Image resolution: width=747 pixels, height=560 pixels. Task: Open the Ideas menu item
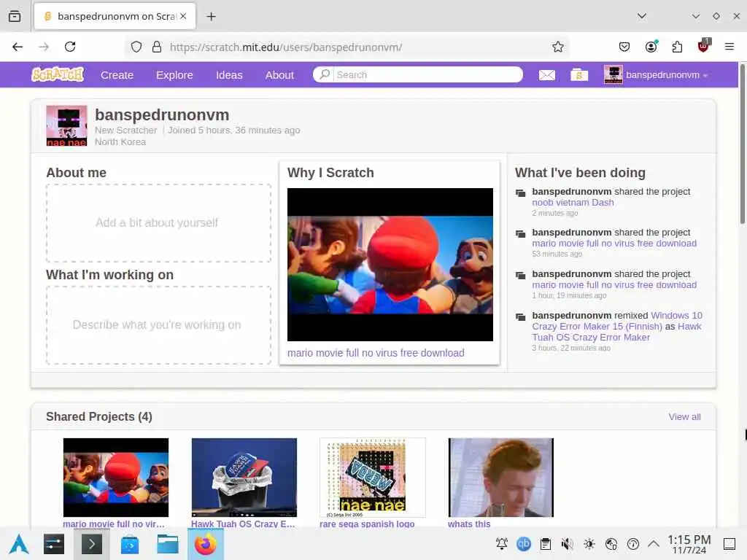(x=229, y=75)
